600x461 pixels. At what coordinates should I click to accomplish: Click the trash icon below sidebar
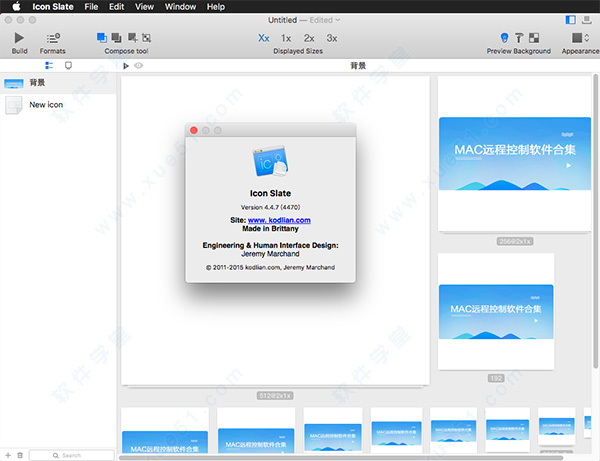21,455
